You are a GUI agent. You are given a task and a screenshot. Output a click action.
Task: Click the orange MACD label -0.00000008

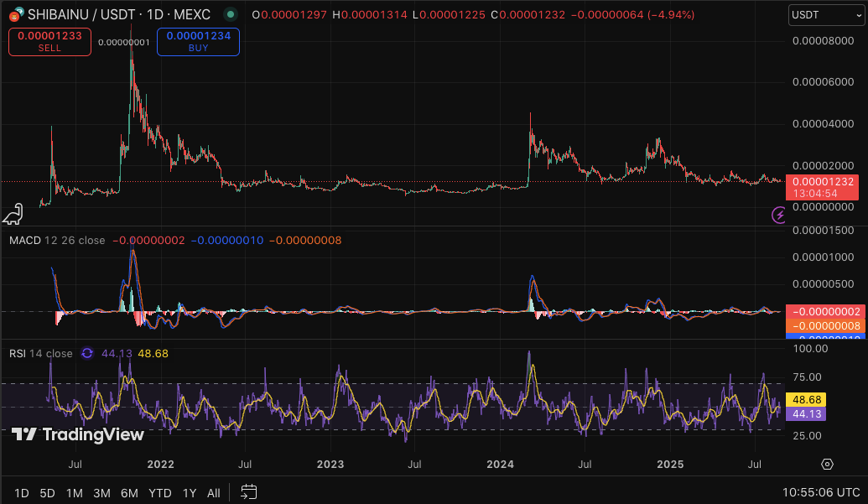(825, 326)
